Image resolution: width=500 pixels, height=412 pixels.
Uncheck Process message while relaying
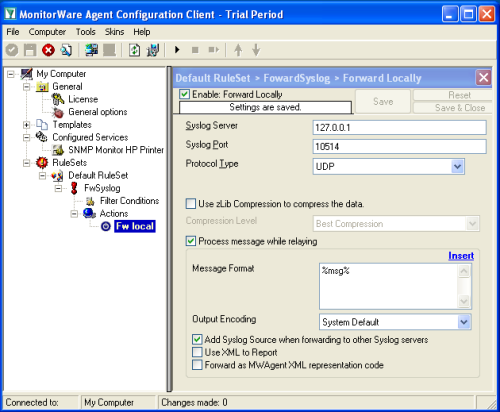tap(191, 241)
